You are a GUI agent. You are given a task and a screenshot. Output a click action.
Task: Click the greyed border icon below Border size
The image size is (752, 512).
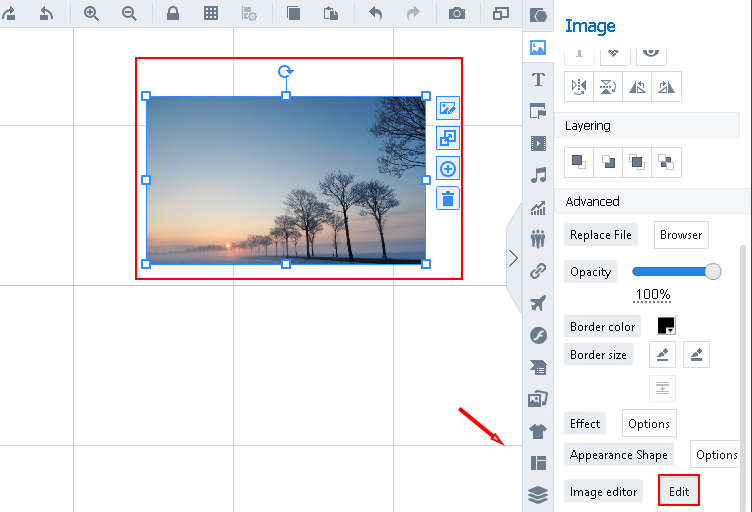click(x=662, y=388)
